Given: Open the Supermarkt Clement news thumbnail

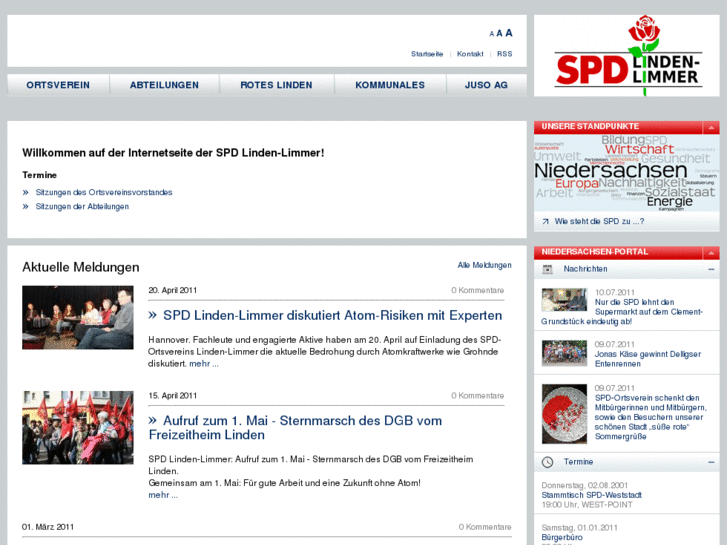Looking at the screenshot, I should point(564,300).
